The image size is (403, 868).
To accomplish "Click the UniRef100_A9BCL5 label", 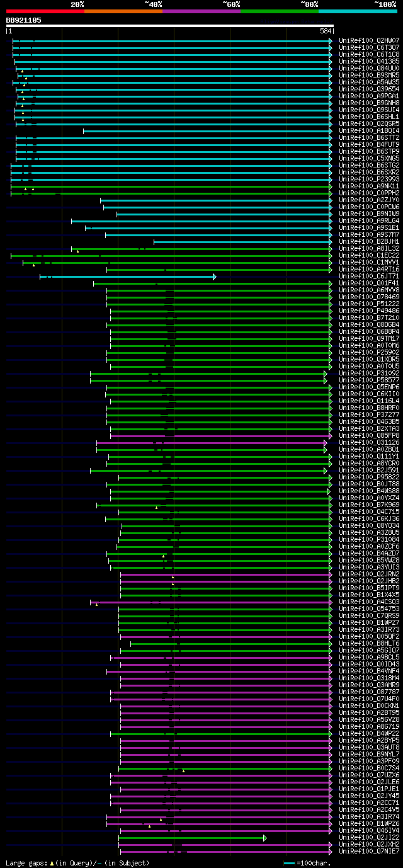I will [369, 658].
